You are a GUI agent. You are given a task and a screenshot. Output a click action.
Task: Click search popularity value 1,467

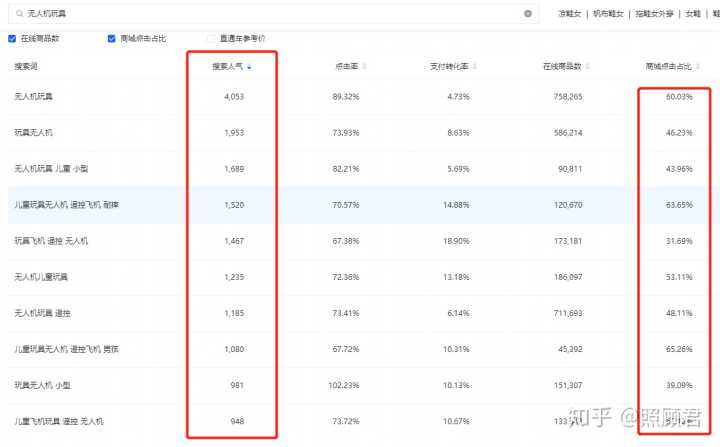234,241
